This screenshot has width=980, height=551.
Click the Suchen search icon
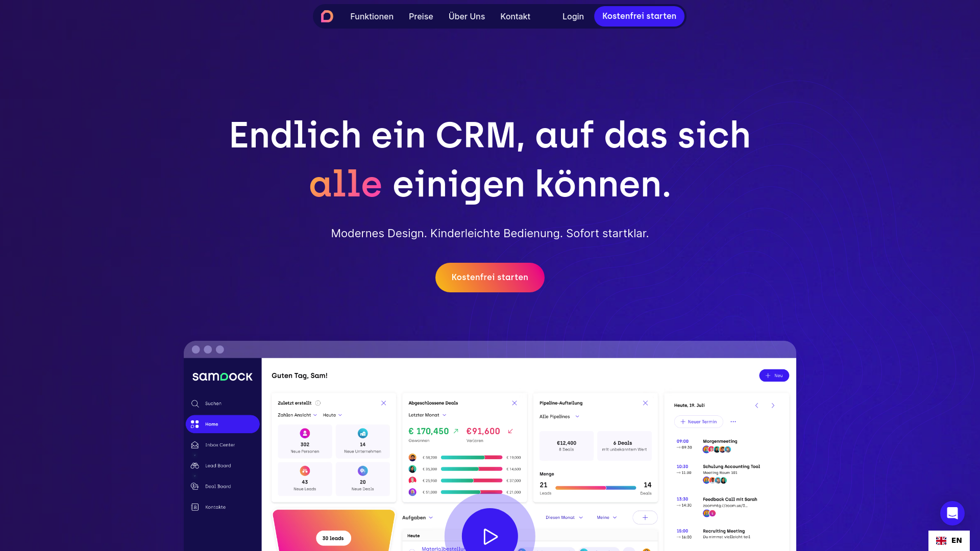coord(195,403)
